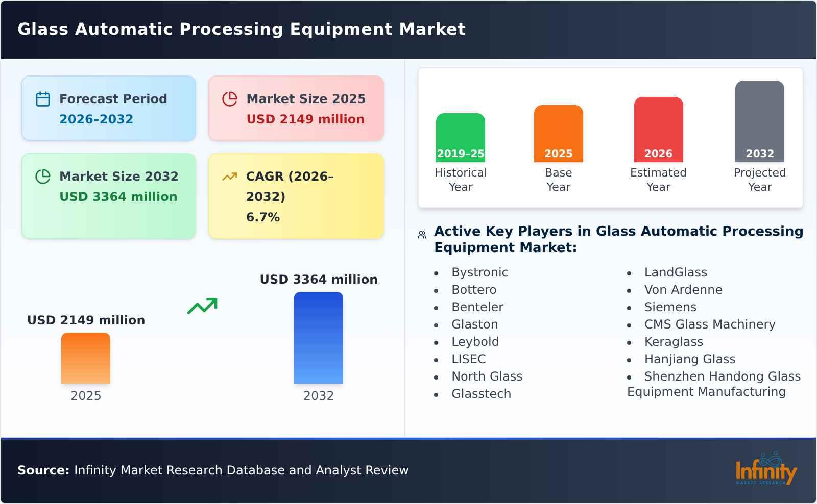The width and height of the screenshot is (817, 504).
Task: Open the Infinity Market Research logo
Action: click(766, 470)
